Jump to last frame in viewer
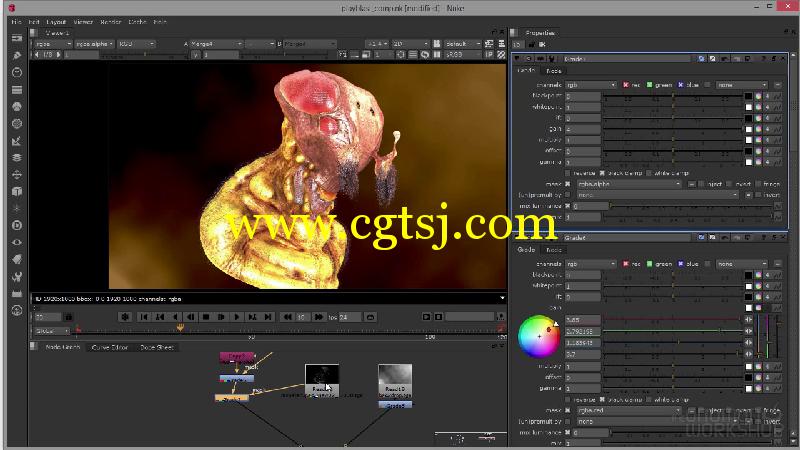The height and width of the screenshot is (450, 800). coord(268,317)
